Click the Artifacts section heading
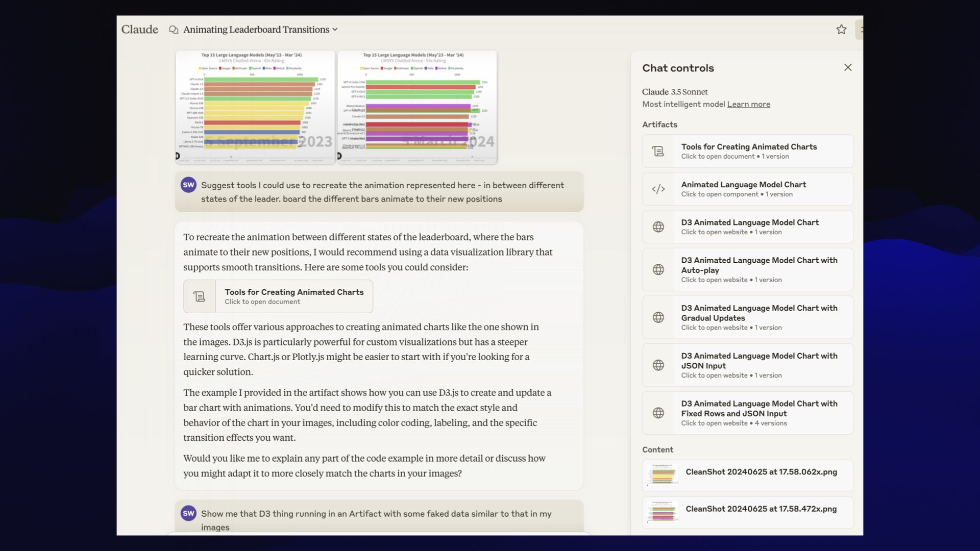This screenshot has width=980, height=551. pos(659,124)
